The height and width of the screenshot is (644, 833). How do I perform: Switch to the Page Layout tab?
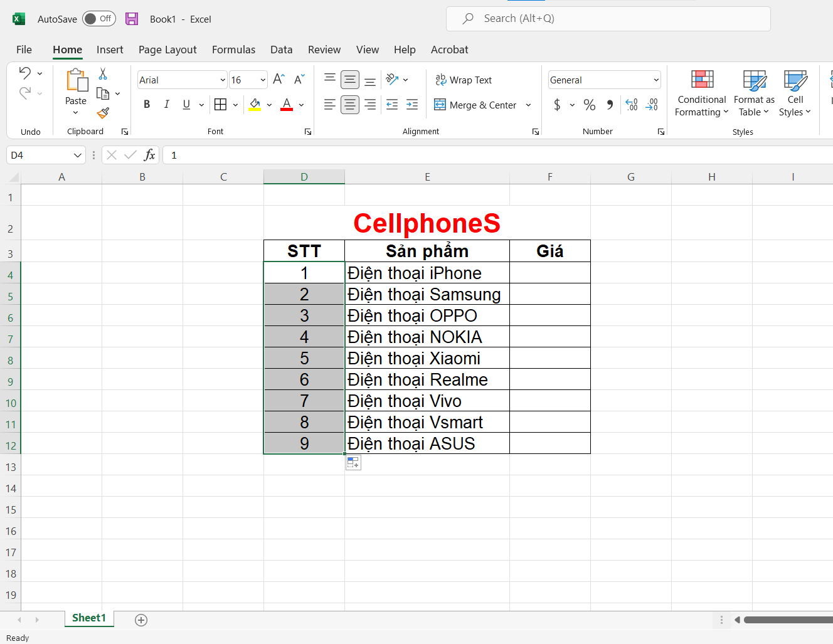pos(167,50)
